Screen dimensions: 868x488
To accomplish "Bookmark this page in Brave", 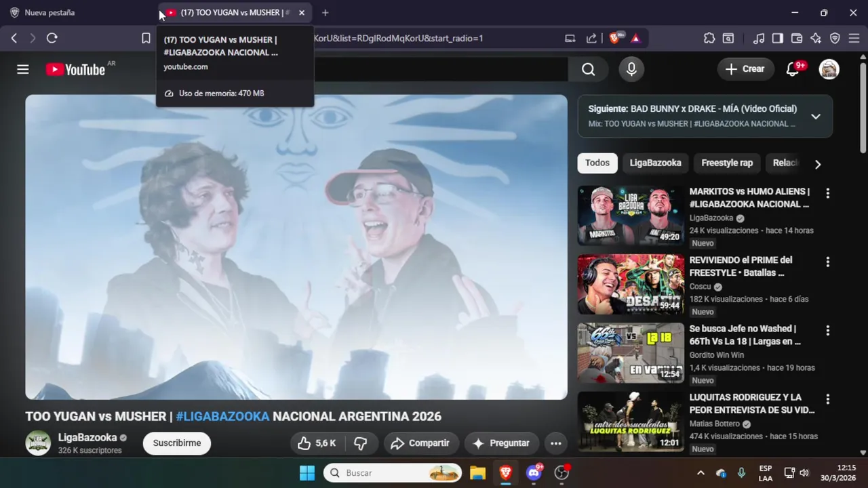I will point(146,38).
